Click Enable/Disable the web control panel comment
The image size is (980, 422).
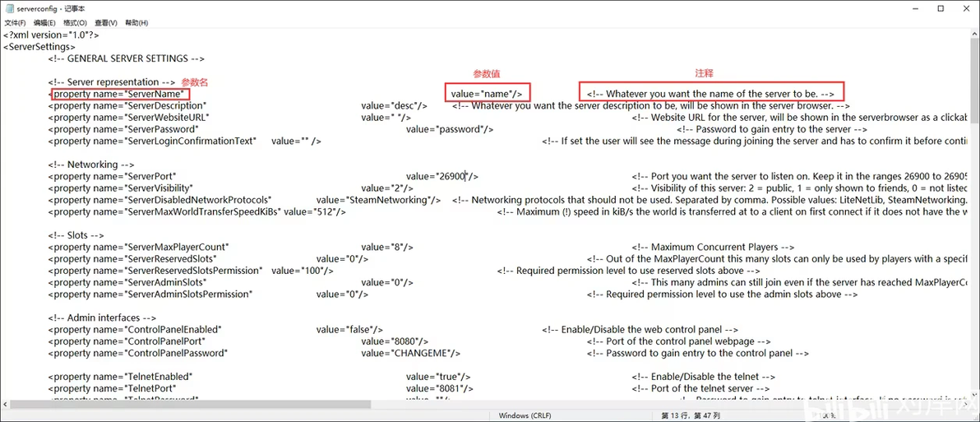point(640,330)
